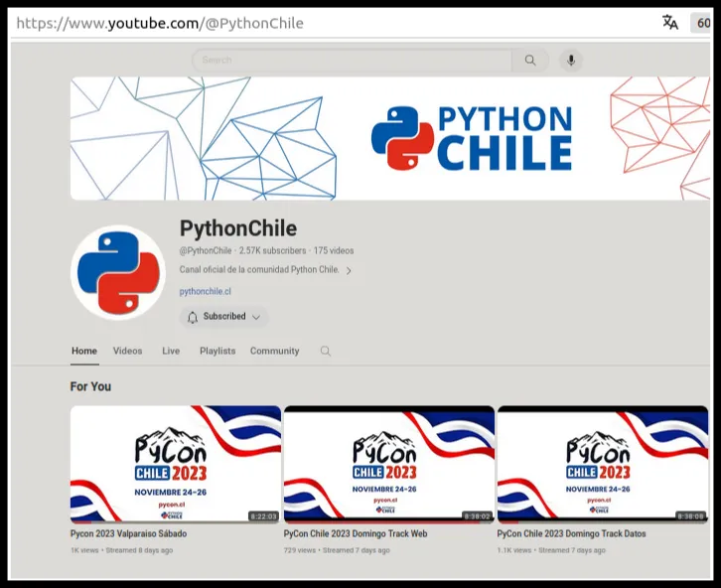Activate voice search microphone icon
This screenshot has height=588, width=721.
[571, 61]
